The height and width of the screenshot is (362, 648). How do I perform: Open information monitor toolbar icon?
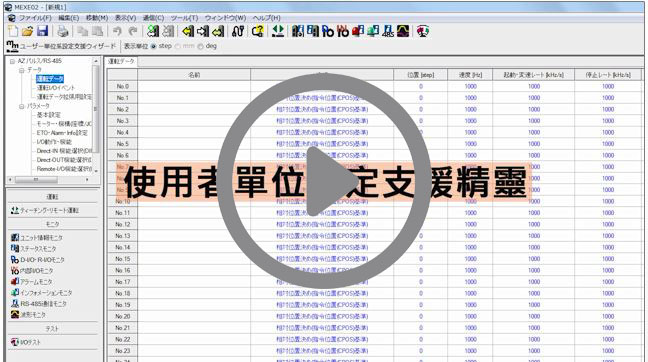pyautogui.click(x=373, y=31)
